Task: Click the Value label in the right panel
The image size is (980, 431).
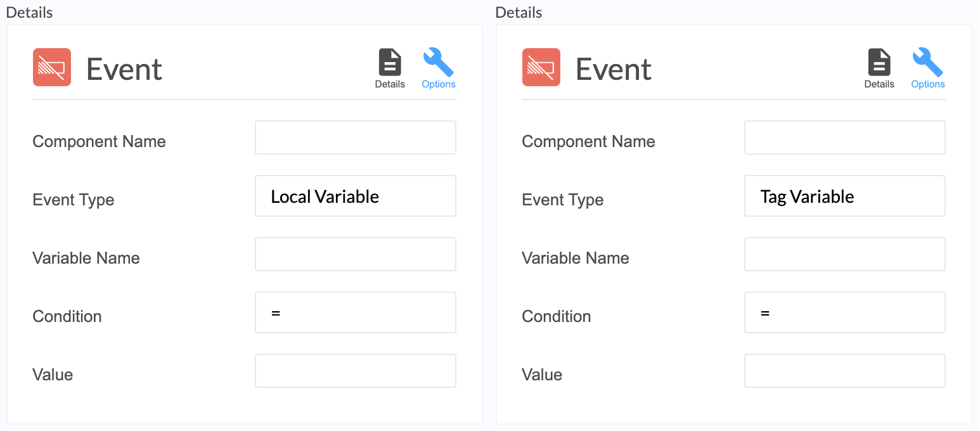Action: (x=542, y=375)
